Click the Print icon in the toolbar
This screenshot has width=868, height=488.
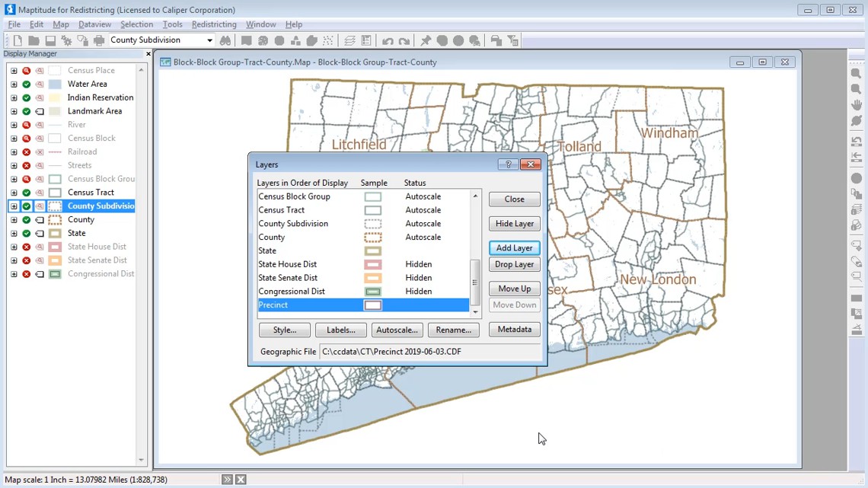pos(97,40)
